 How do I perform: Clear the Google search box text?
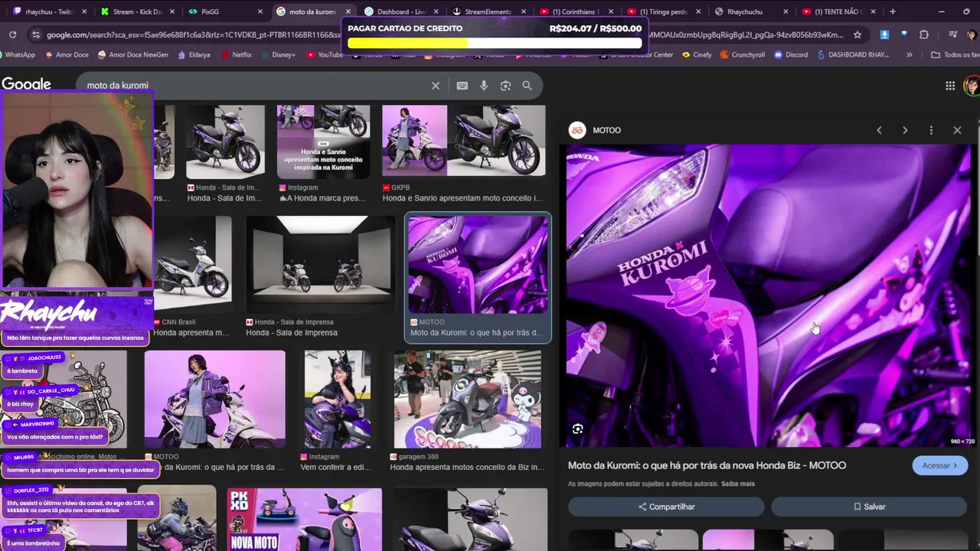point(436,86)
